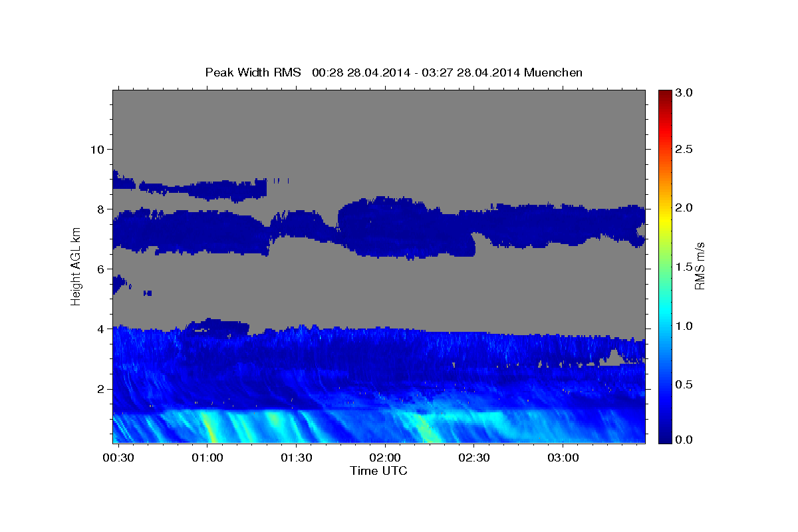Click the colorbar value 2.0

pyautogui.click(x=684, y=207)
